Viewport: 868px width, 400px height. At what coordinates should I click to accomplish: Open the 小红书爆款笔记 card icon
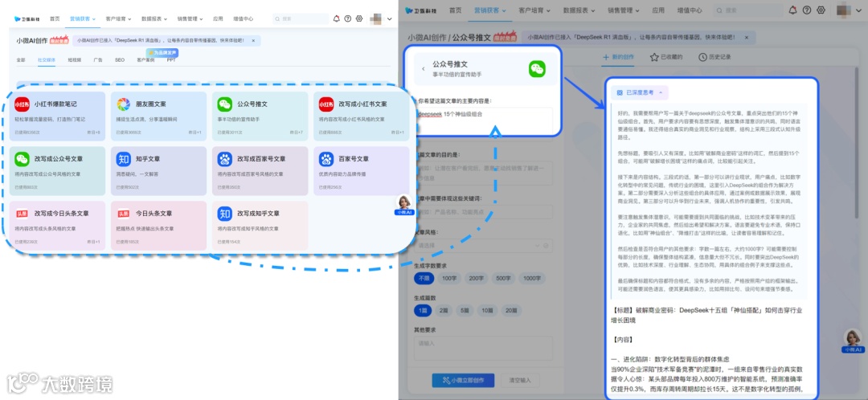pos(23,104)
